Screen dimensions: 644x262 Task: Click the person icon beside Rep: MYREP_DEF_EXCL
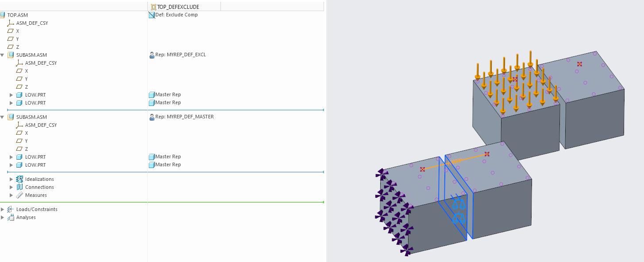151,55
